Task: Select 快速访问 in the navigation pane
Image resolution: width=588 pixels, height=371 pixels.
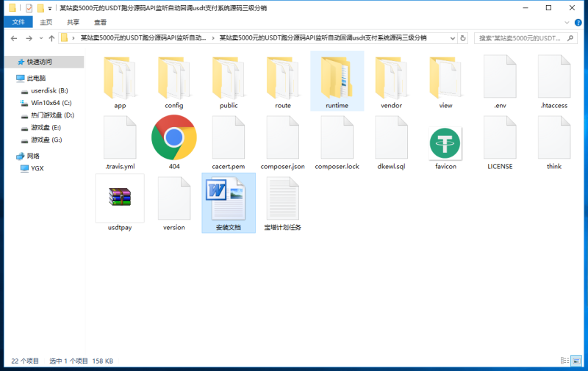Action: click(44, 62)
